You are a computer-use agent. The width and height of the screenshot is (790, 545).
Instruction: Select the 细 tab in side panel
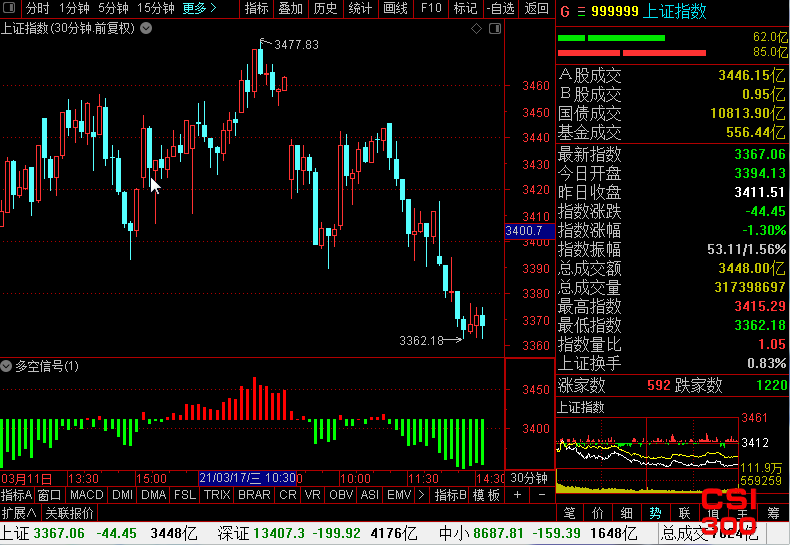pos(626,513)
